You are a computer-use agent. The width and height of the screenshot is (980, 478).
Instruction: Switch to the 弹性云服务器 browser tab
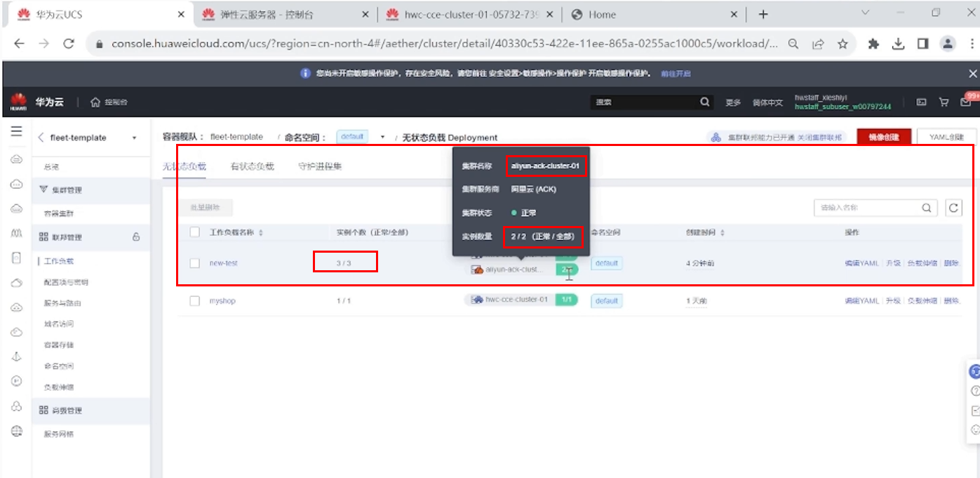pyautogui.click(x=285, y=14)
